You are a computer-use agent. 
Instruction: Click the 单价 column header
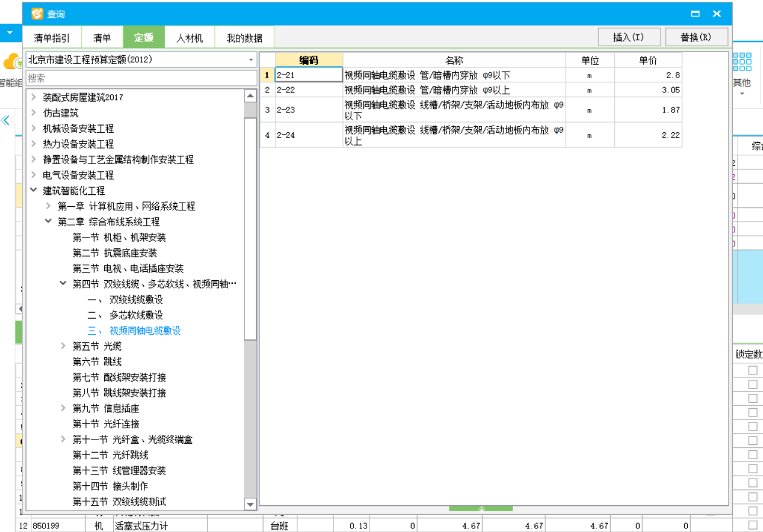(x=648, y=60)
